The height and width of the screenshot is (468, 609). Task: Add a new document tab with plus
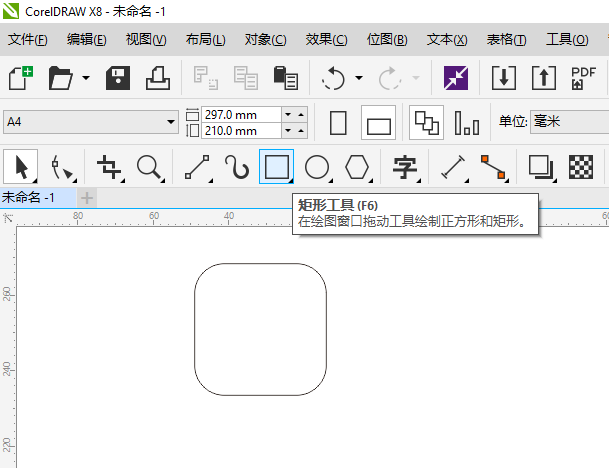point(87,197)
